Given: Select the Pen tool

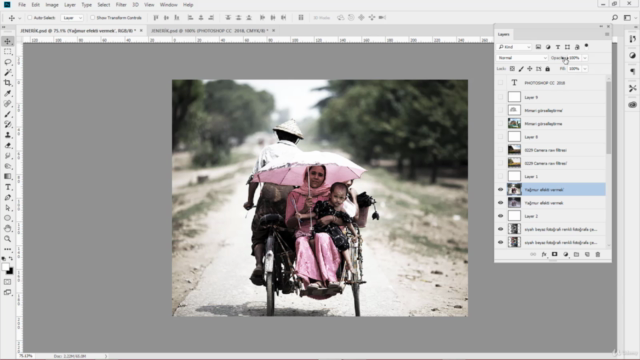Looking at the screenshot, I should coord(8,198).
